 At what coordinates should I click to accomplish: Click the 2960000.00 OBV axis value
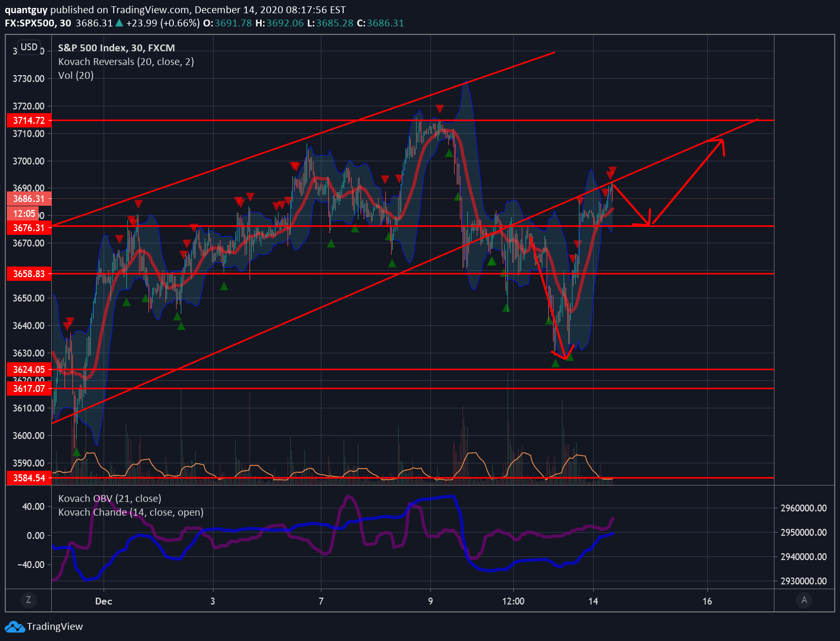point(804,508)
